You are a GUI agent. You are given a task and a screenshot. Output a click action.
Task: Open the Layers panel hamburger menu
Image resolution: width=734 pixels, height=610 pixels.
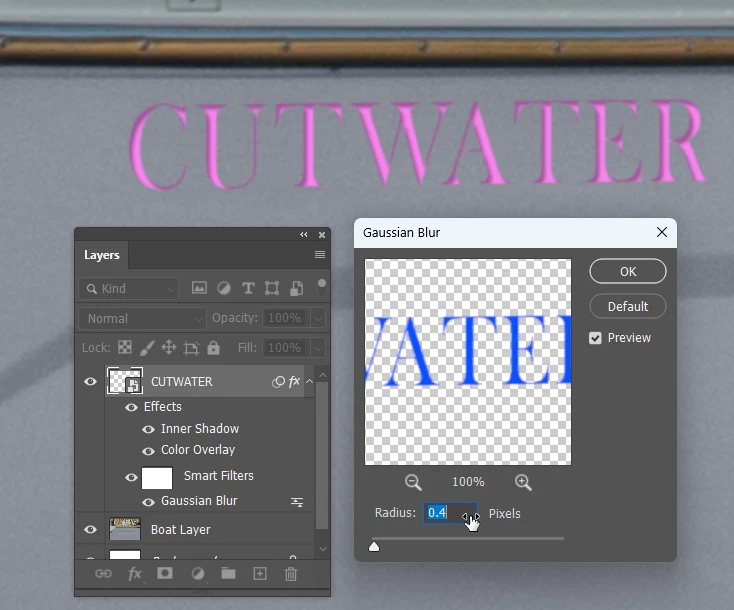(320, 254)
